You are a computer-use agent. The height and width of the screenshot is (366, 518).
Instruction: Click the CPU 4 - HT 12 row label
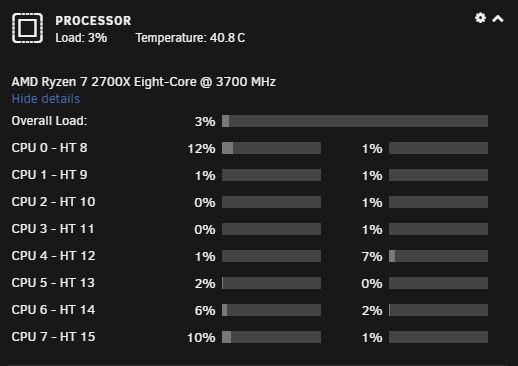pos(53,256)
